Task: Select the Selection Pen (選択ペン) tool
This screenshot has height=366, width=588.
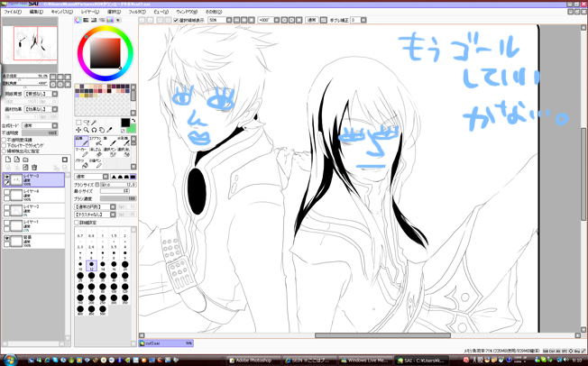Action: [x=109, y=151]
